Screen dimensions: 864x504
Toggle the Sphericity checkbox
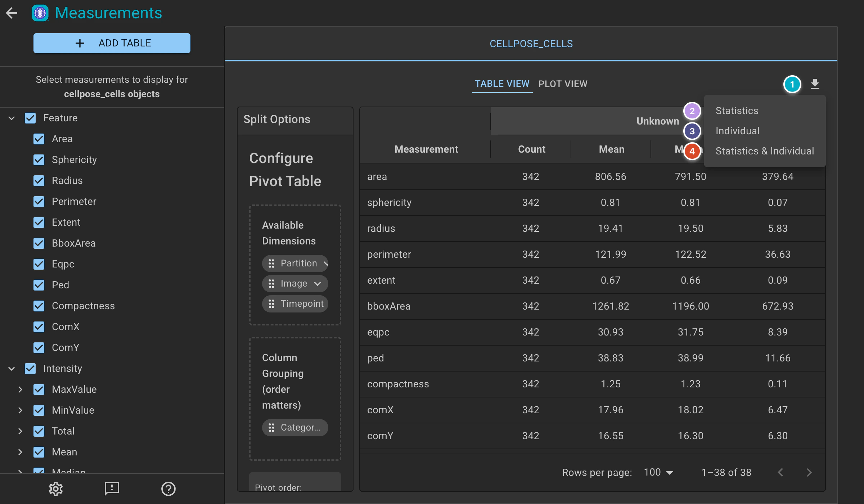pos(39,160)
